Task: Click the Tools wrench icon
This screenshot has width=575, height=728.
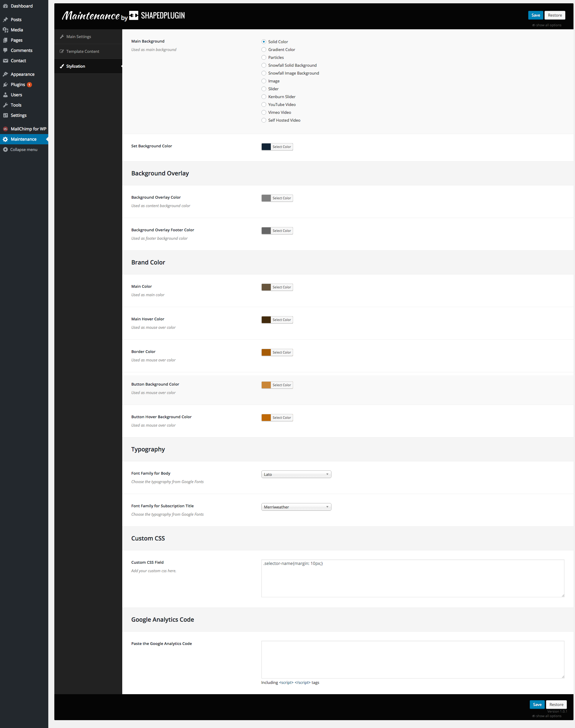Action: coord(5,105)
